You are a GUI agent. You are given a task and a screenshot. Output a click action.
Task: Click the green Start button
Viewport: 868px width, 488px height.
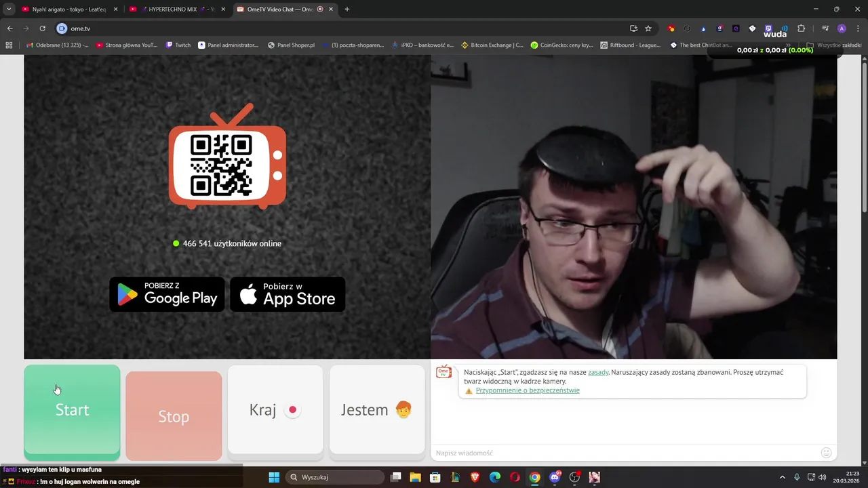pyautogui.click(x=72, y=412)
